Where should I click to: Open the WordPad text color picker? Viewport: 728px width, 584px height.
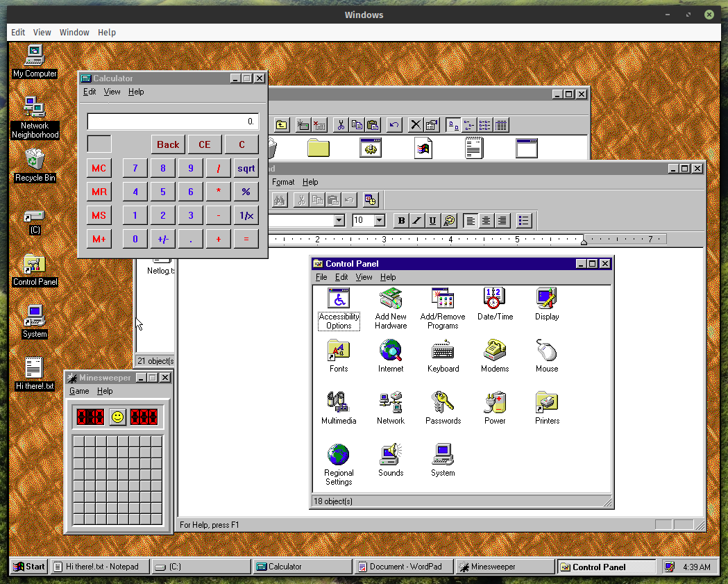[x=450, y=221]
